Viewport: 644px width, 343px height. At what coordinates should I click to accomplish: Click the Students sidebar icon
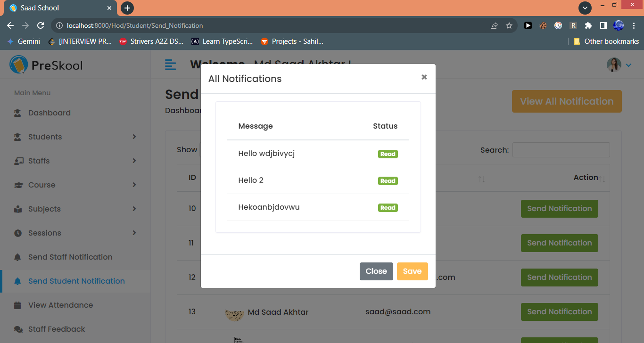(18, 137)
